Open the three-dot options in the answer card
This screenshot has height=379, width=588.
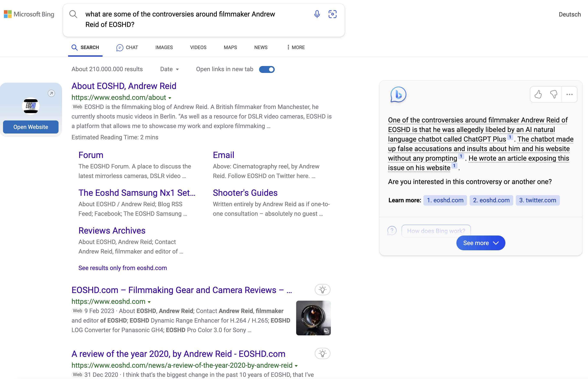569,94
